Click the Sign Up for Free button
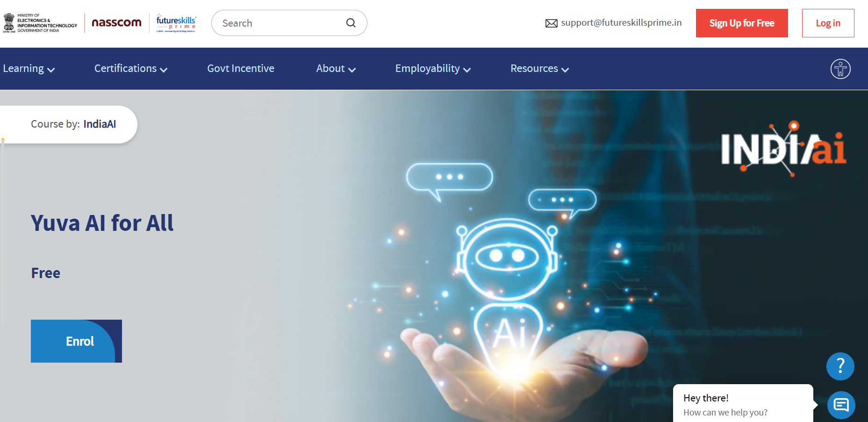Image resolution: width=868 pixels, height=422 pixels. pyautogui.click(x=742, y=23)
